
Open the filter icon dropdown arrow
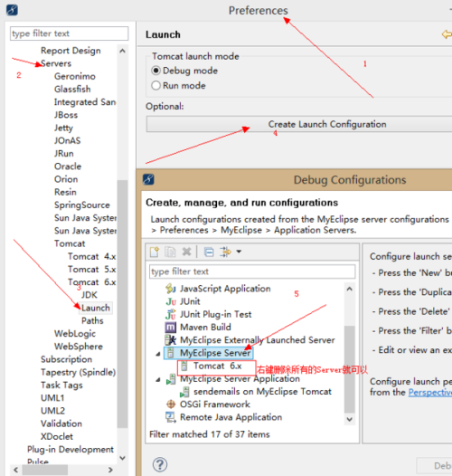click(239, 252)
